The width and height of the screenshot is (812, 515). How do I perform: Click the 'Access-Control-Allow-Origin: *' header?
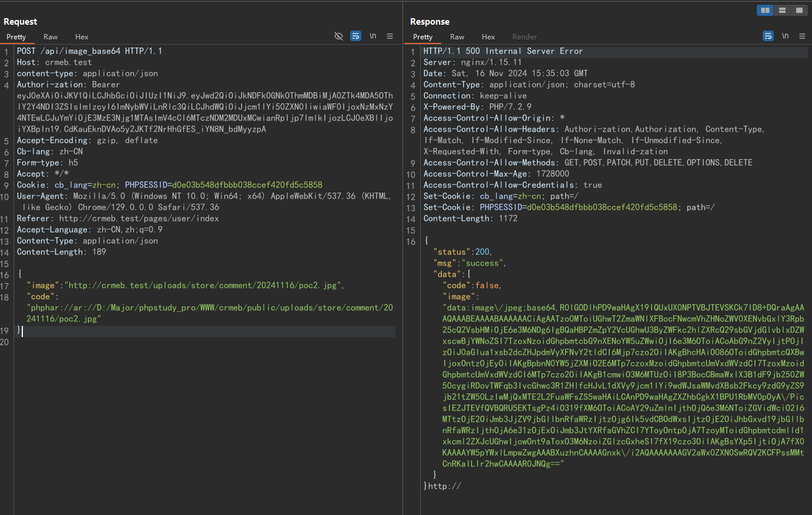tap(494, 118)
